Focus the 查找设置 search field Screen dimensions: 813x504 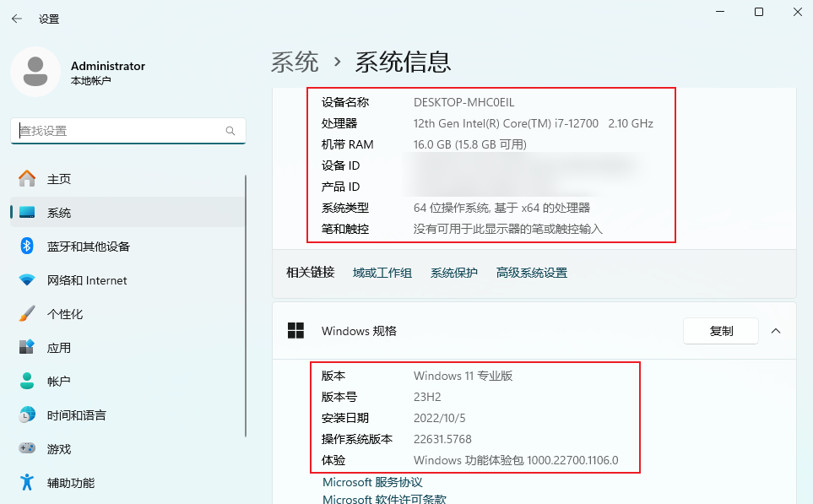pyautogui.click(x=128, y=131)
